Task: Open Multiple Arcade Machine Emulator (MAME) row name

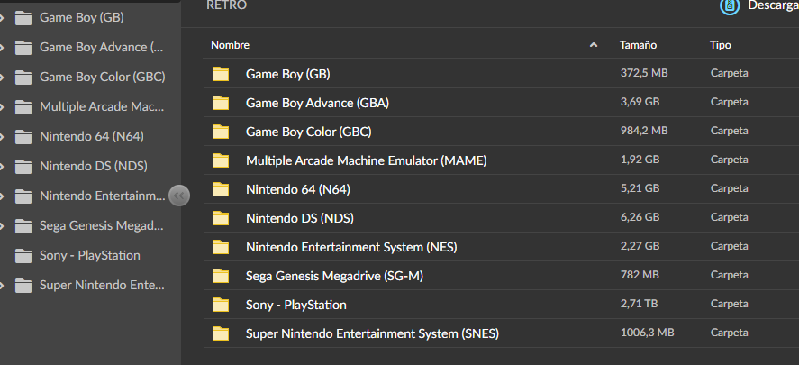Action: click(366, 161)
